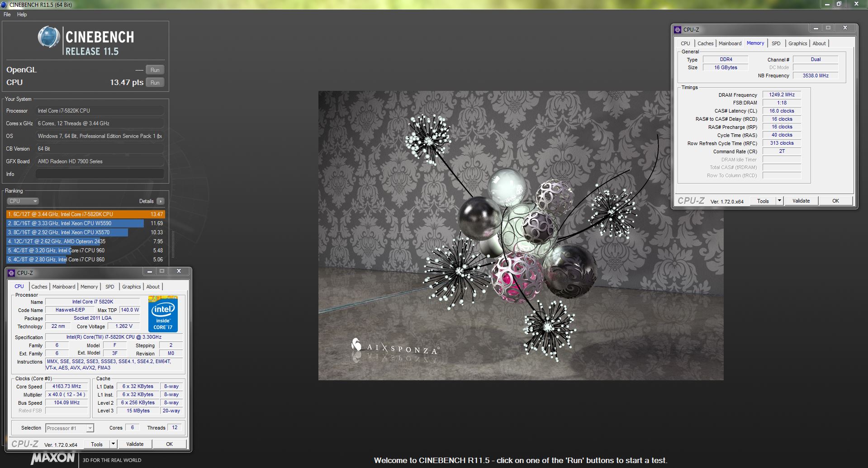
Task: Click the NB Frequency value 3538.0 MHz
Action: [x=816, y=76]
